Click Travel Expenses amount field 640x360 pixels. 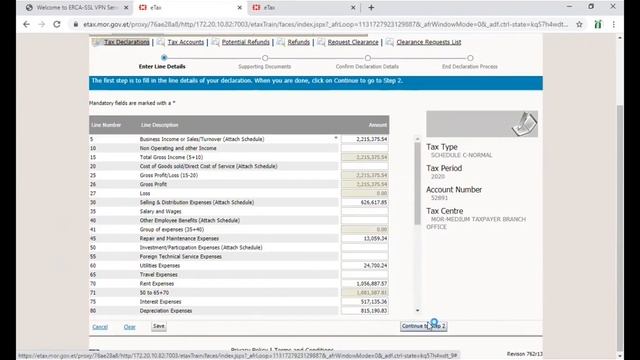365,275
